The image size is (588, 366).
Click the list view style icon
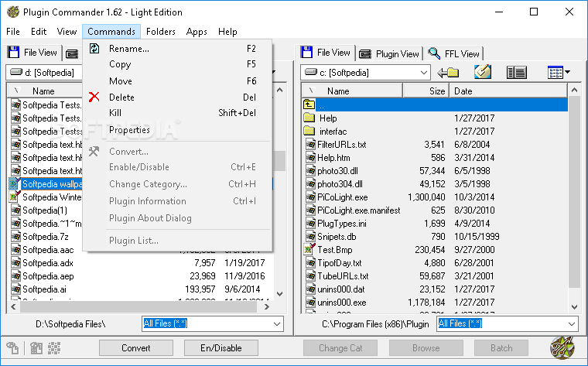(555, 73)
